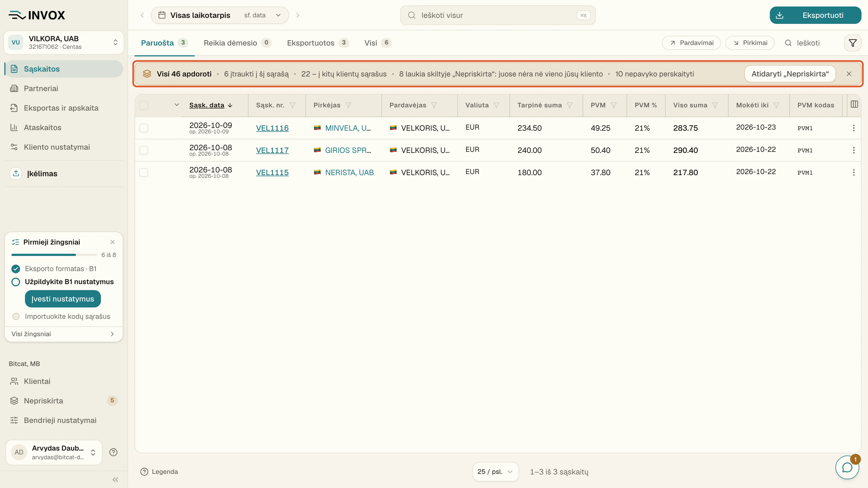Open Nepriskirta in the sidebar
The width and height of the screenshot is (868, 488).
click(64, 401)
